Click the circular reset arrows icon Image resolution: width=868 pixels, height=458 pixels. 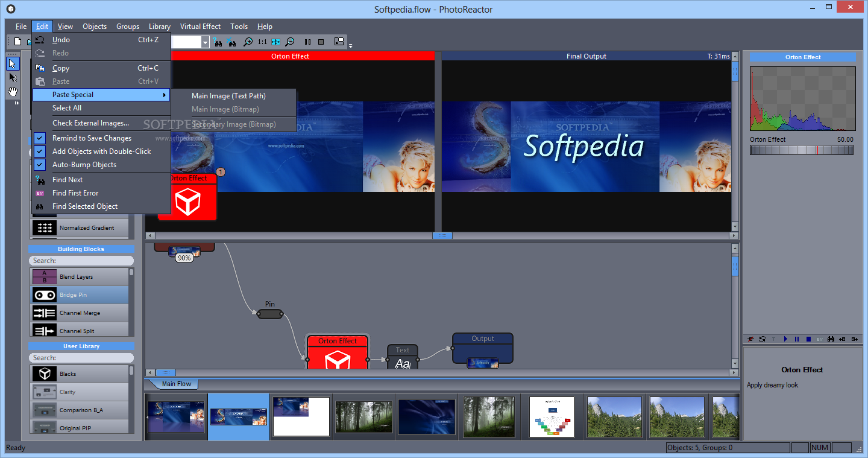pyautogui.click(x=763, y=339)
